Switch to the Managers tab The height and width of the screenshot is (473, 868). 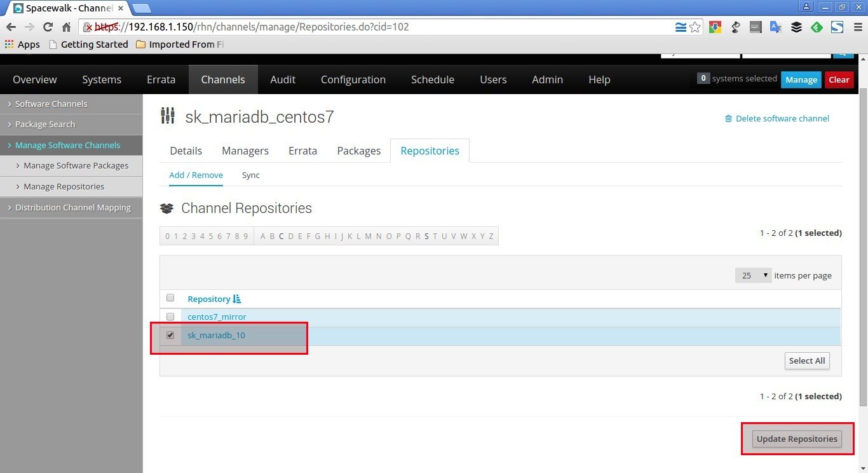click(245, 151)
